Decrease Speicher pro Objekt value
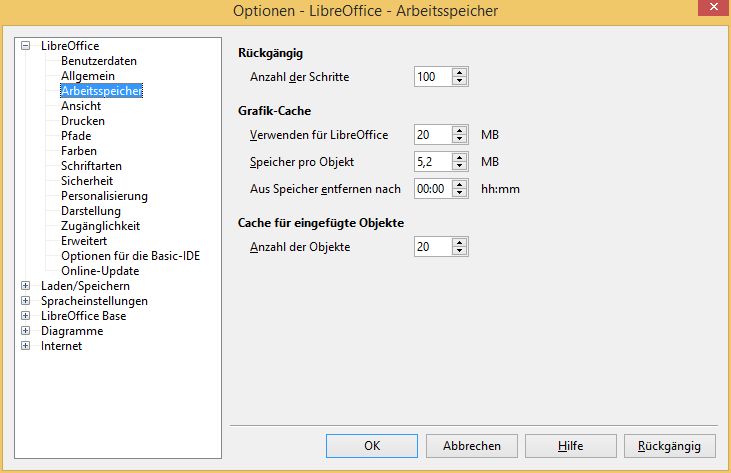Screen dimensions: 731x473 460,166
